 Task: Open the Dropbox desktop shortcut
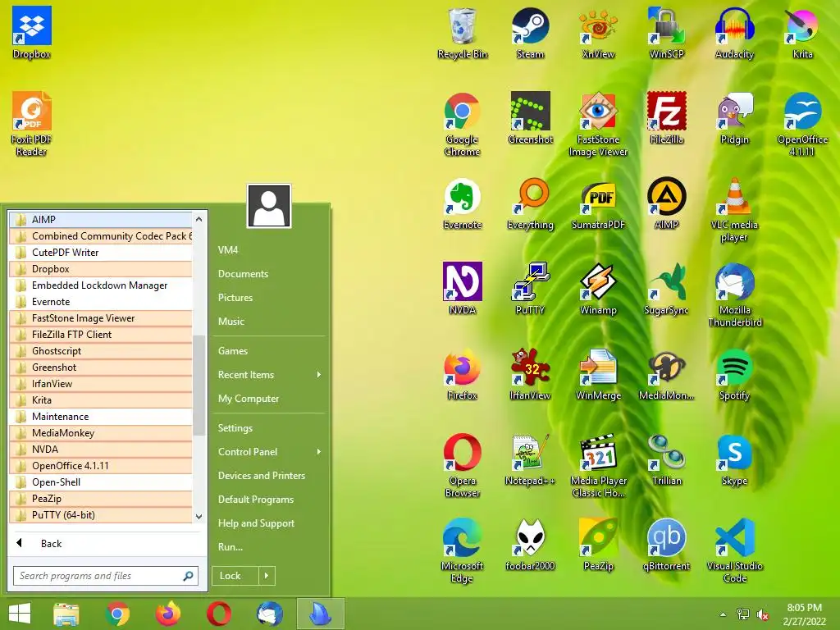point(32,33)
